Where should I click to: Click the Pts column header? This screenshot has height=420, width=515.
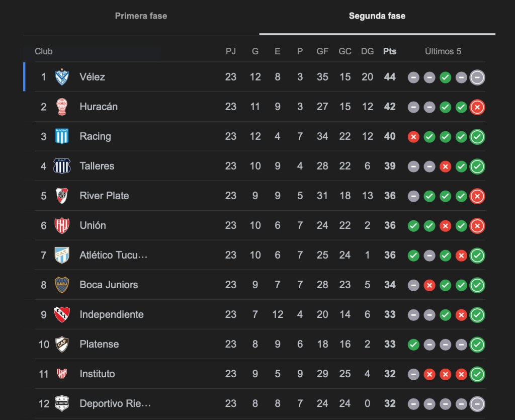(x=390, y=51)
